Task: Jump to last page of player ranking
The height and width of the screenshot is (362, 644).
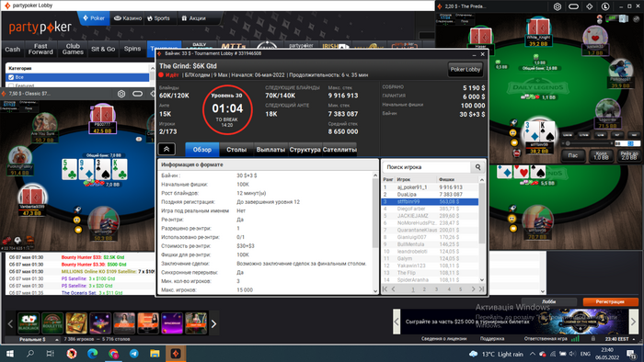Action: tap(481, 289)
